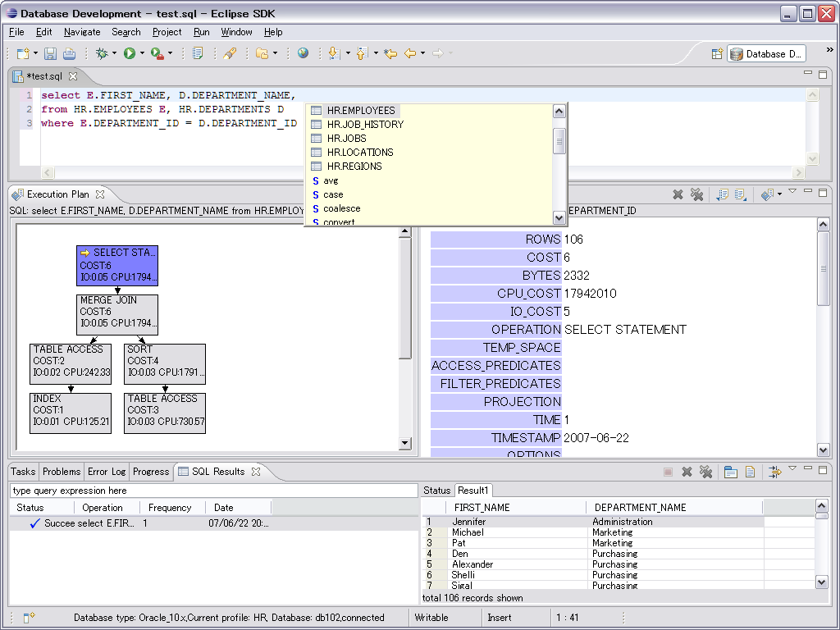This screenshot has width=840, height=630.
Task: Choose the avg function suggestion
Action: (331, 180)
